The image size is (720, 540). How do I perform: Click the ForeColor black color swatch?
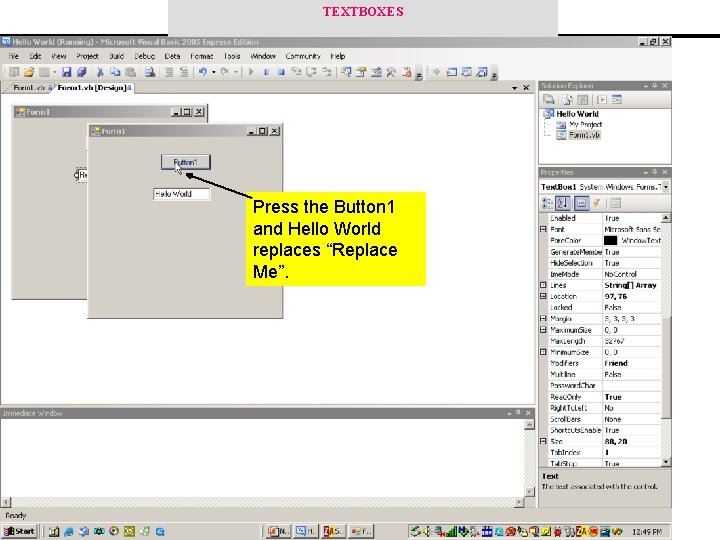tap(610, 240)
